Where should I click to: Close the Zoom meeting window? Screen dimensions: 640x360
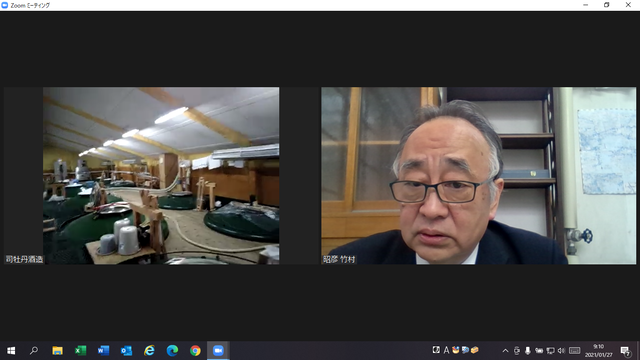click(x=628, y=5)
